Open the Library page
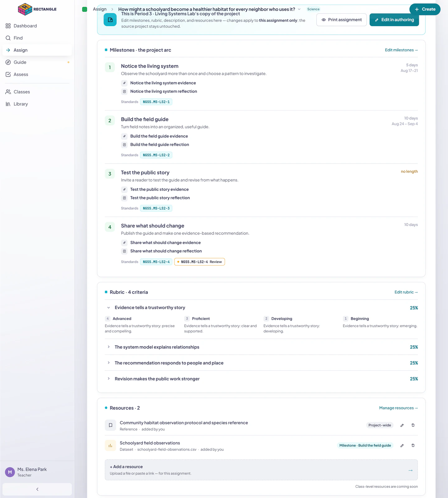Viewport: 448px width, 498px height. click(x=37, y=104)
